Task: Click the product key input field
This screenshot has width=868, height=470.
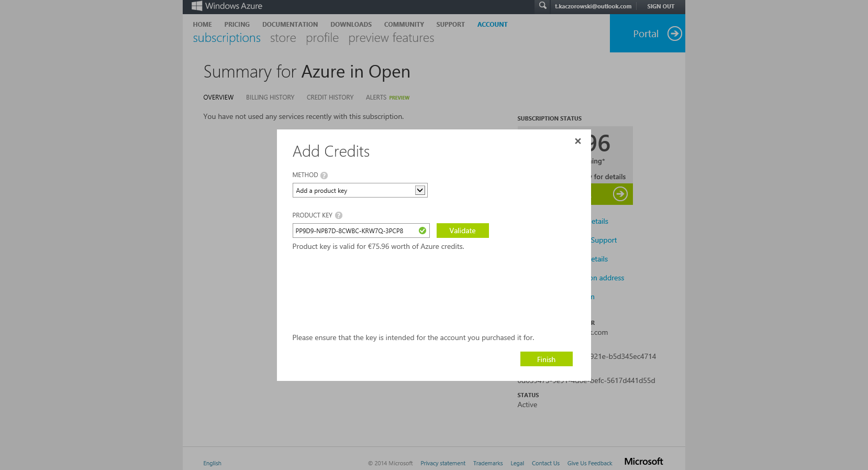Action: click(361, 231)
